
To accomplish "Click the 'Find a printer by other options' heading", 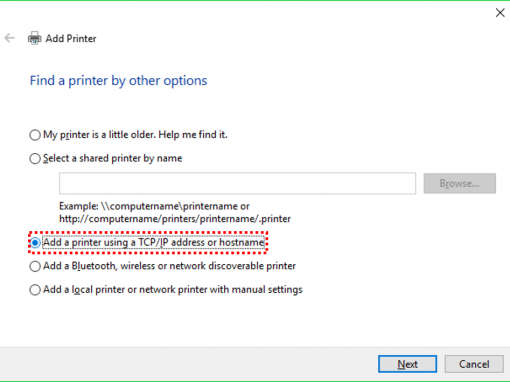I will point(118,81).
